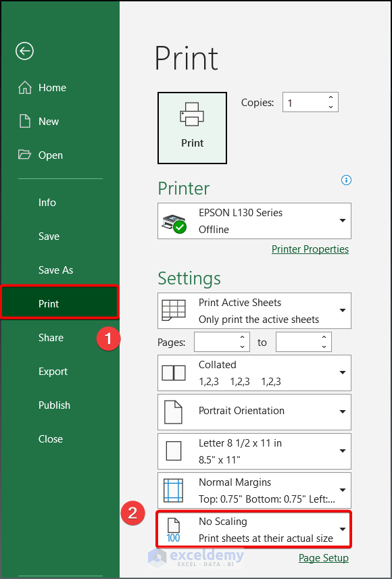This screenshot has width=392, height=579.
Task: Go to the Home menu item
Action: click(51, 87)
